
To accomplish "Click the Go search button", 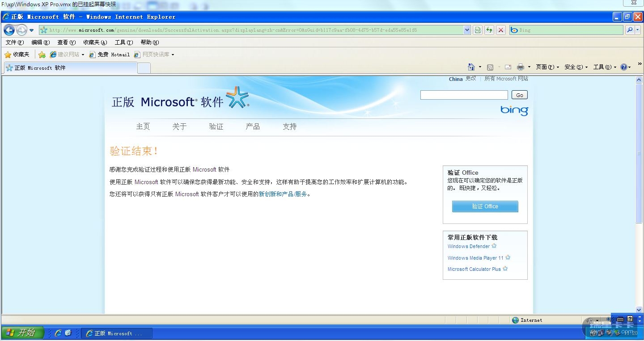I will (x=520, y=95).
